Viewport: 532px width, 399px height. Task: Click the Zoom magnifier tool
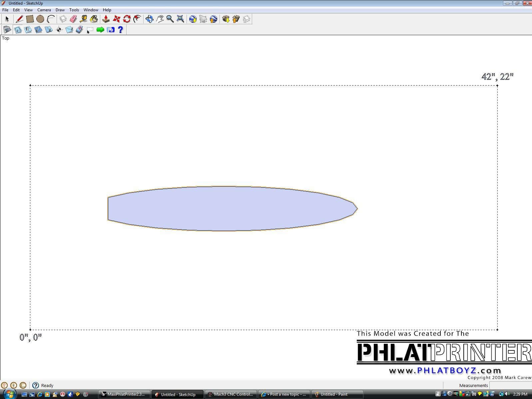point(170,19)
